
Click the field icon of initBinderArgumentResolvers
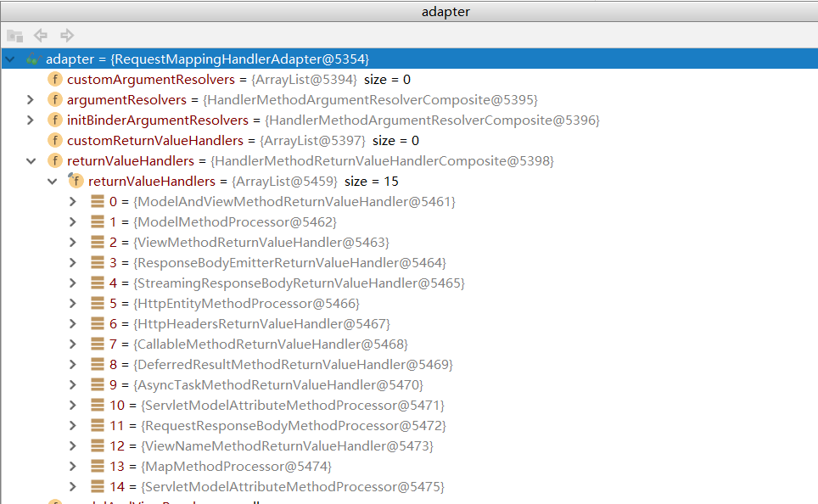[x=55, y=120]
